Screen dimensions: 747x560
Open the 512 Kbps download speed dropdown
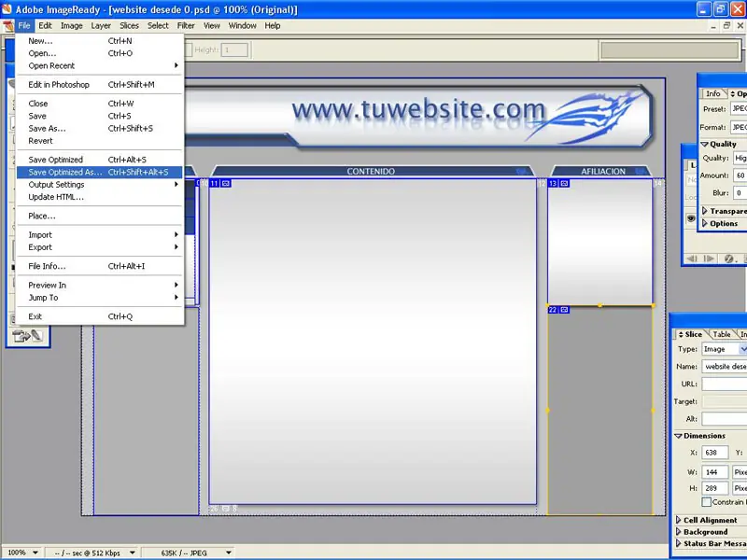(x=133, y=553)
